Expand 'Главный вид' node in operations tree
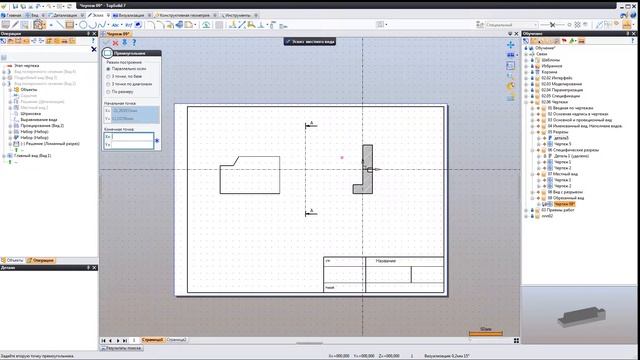The image size is (640, 360). [4, 156]
